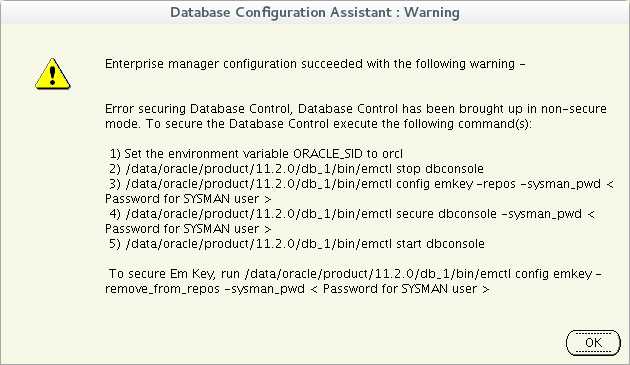The image size is (630, 365).
Task: Click the OK button to dismiss warning
Action: 593,343
